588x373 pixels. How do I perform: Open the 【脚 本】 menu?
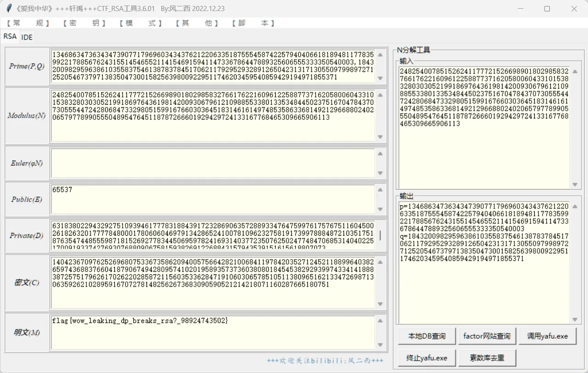click(x=253, y=23)
